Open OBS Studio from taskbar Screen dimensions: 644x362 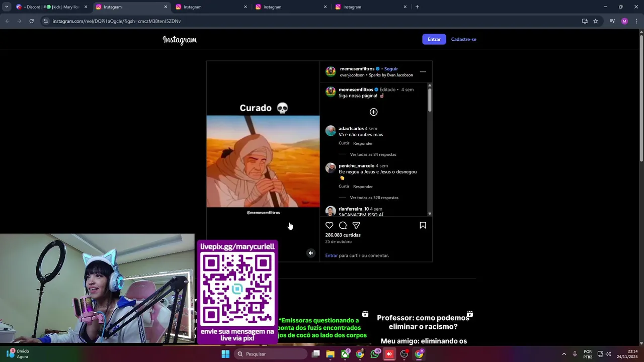click(x=404, y=354)
